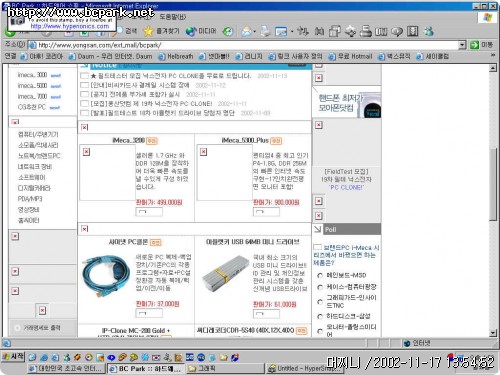Click the page vertical scrollbar thumb
Image resolution: width=500 pixels, height=375 pixels.
pos(493,184)
